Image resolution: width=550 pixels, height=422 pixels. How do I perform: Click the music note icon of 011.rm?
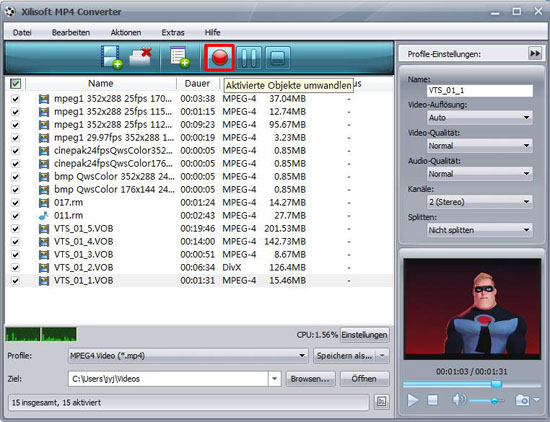pos(43,216)
